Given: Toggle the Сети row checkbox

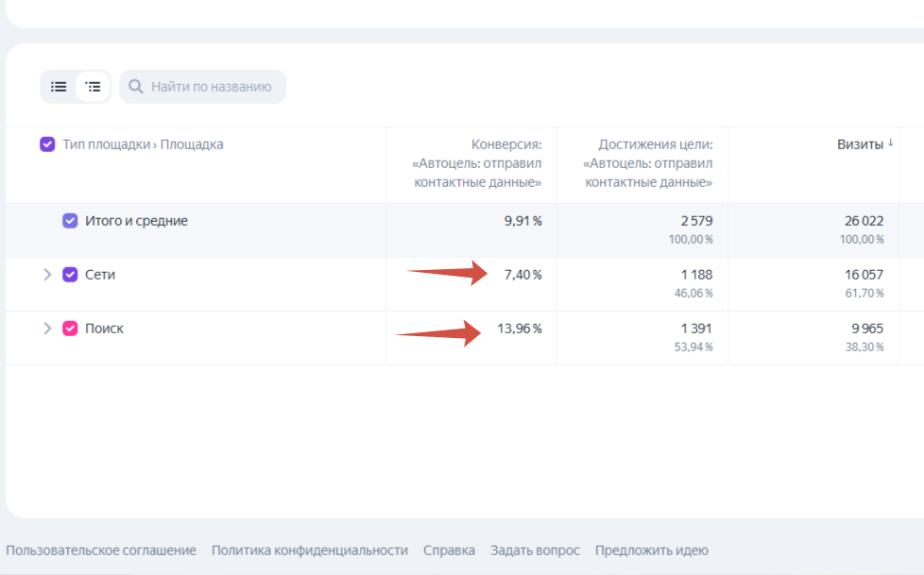Looking at the screenshot, I should coord(70,275).
